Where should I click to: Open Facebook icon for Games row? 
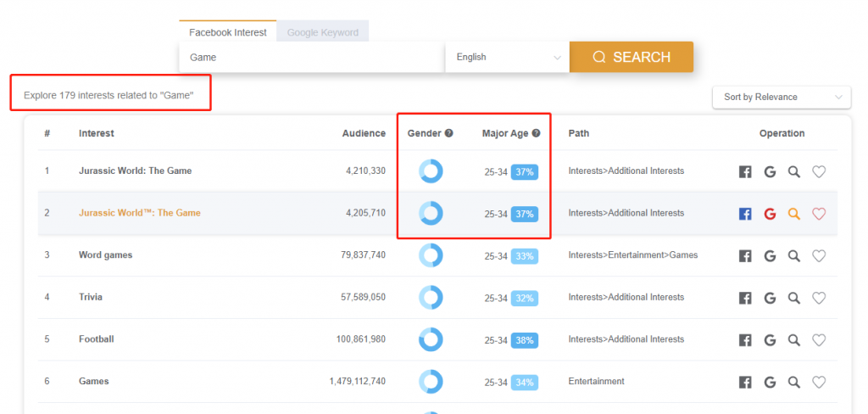745,383
